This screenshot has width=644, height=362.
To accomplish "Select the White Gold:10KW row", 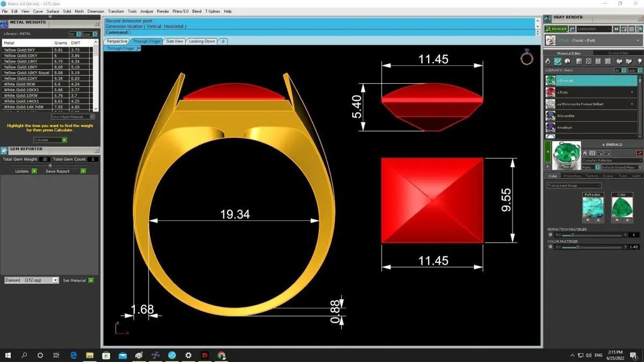I will 48,95.
